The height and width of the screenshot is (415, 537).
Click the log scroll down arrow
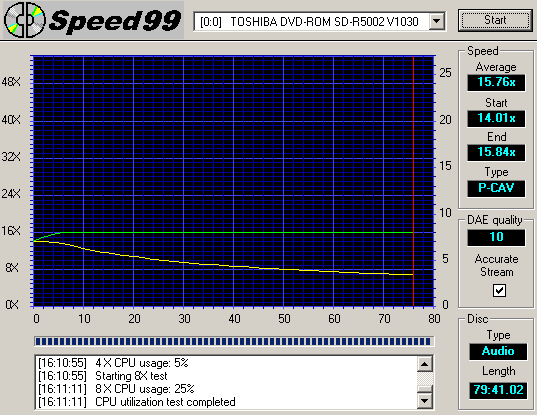[x=424, y=400]
